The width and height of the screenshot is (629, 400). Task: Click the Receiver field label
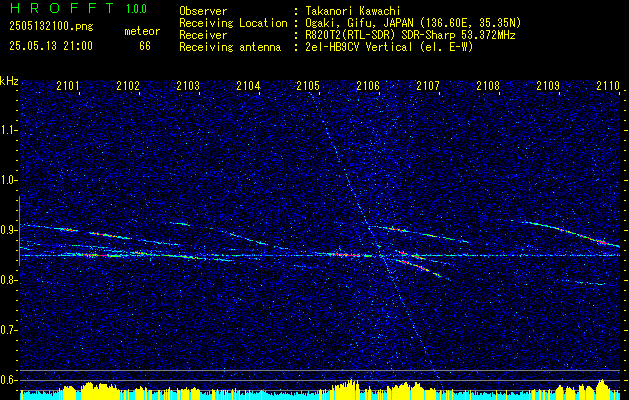203,35
